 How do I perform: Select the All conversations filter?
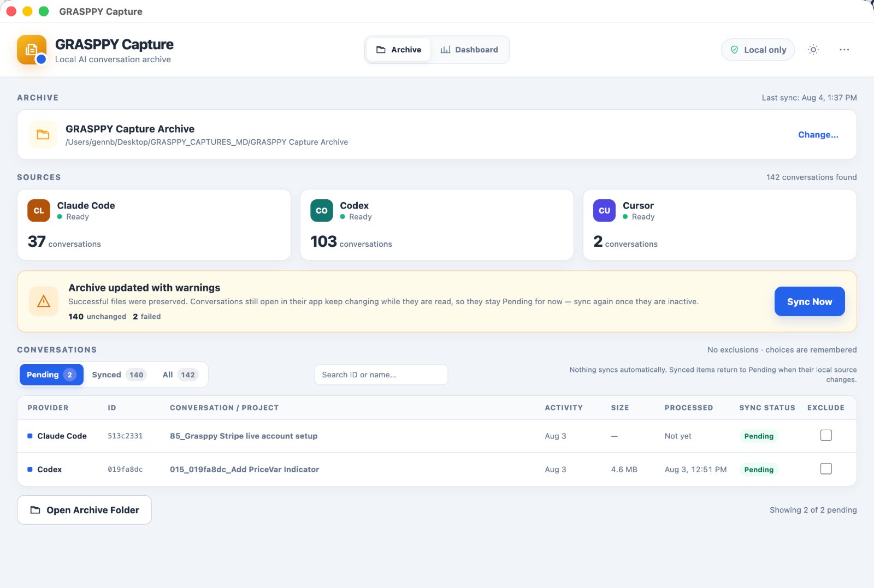180,375
